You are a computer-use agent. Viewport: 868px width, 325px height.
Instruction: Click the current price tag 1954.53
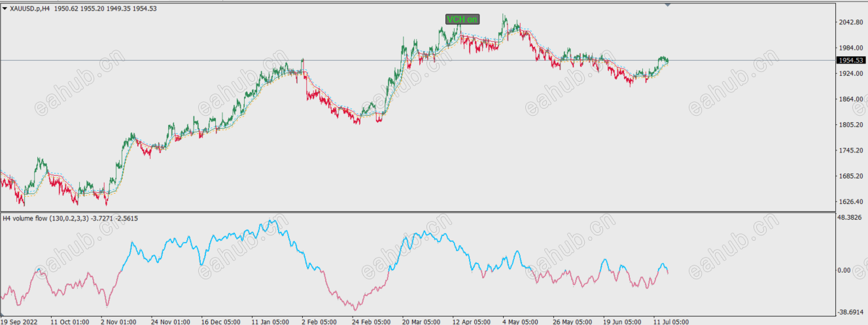(851, 60)
